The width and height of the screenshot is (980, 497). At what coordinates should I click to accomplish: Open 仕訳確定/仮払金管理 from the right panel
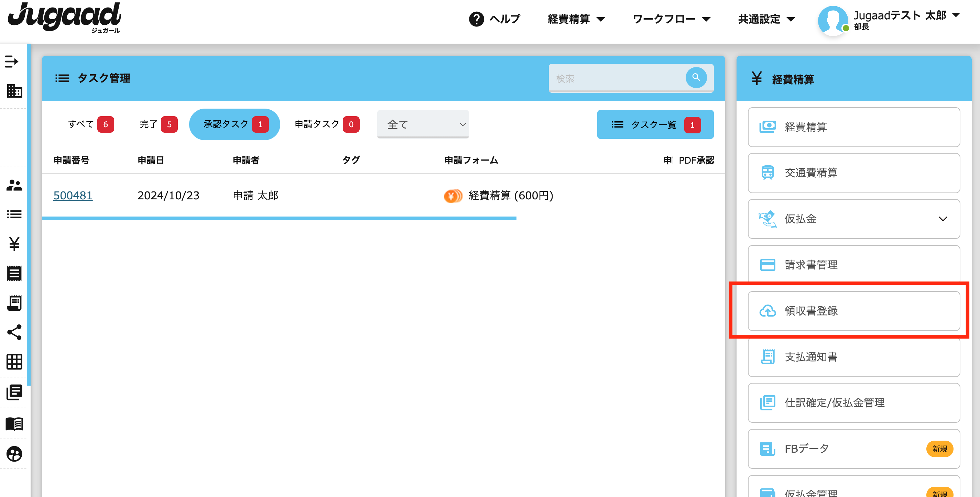[853, 403]
